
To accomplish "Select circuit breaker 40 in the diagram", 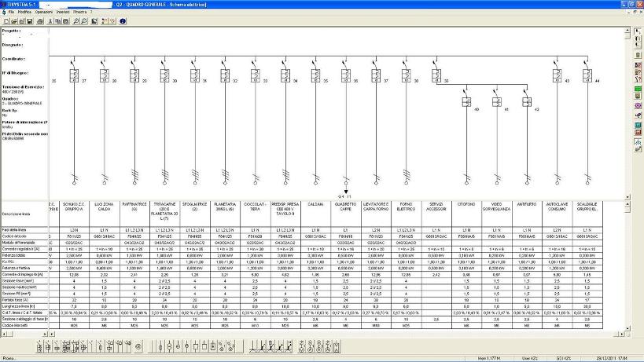I will pos(465,101).
